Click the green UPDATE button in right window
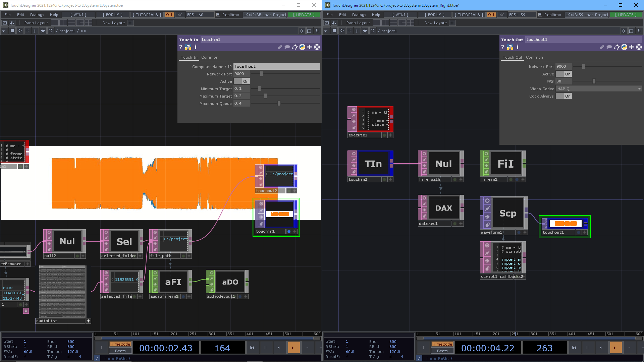Viewport: 644px width, 362px height. [x=626, y=15]
